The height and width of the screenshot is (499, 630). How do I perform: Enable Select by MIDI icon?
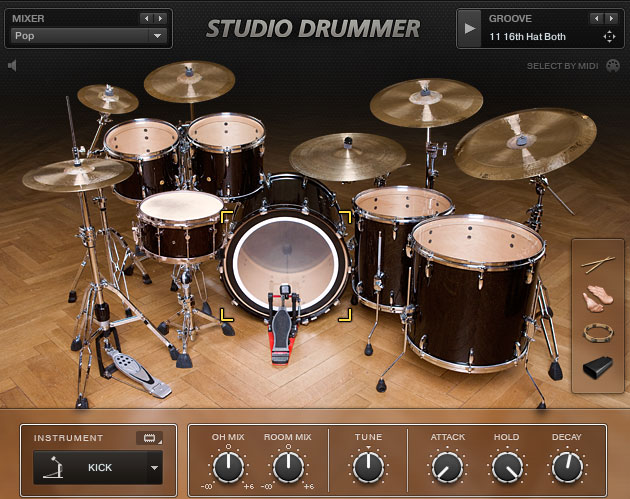(x=613, y=65)
